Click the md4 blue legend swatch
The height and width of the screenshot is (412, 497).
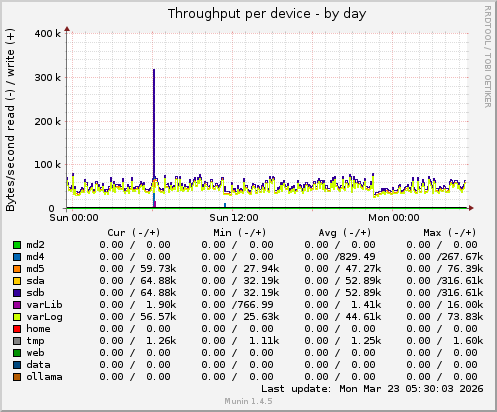click(x=17, y=257)
